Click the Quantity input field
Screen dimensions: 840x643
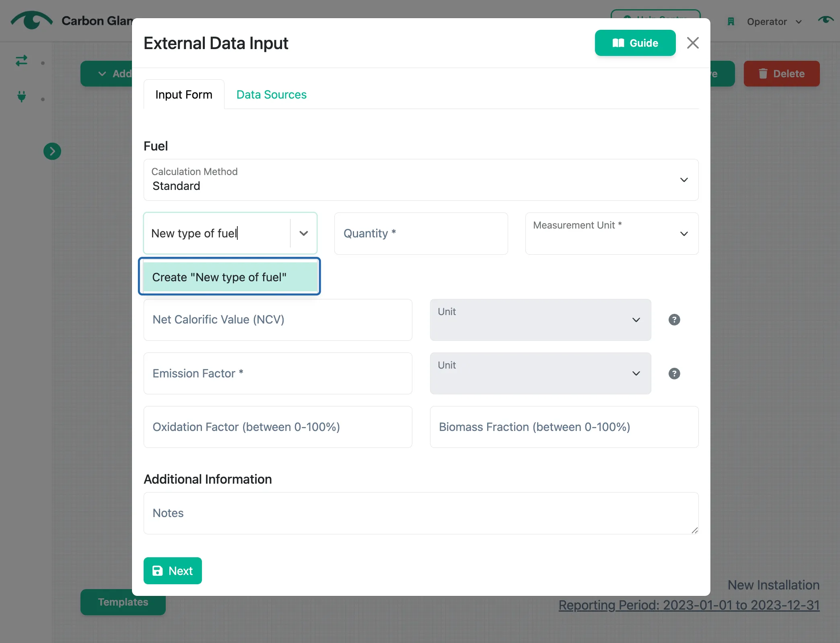coord(421,233)
